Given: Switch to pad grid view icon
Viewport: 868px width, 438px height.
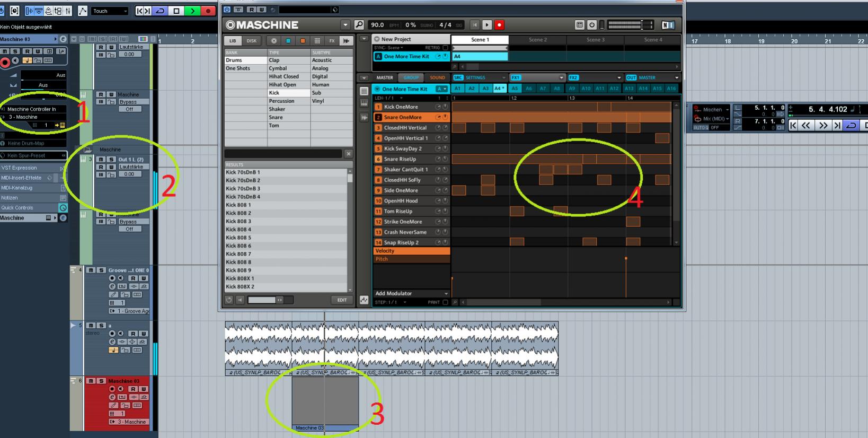Looking at the screenshot, I should click(364, 91).
